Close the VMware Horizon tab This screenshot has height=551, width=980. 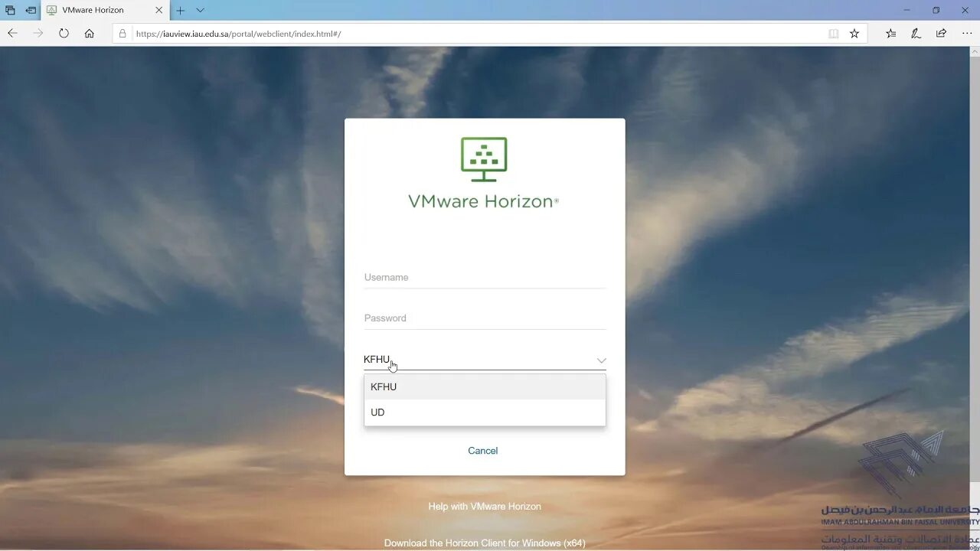[x=159, y=10]
